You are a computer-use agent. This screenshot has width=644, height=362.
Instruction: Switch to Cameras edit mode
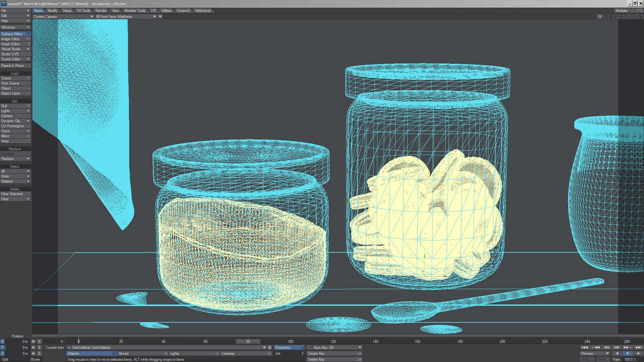pos(246,354)
